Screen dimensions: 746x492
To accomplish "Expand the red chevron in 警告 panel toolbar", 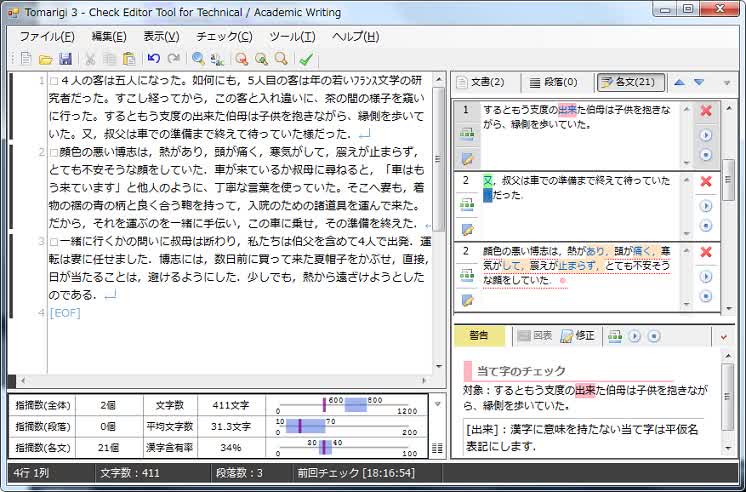I will [724, 337].
